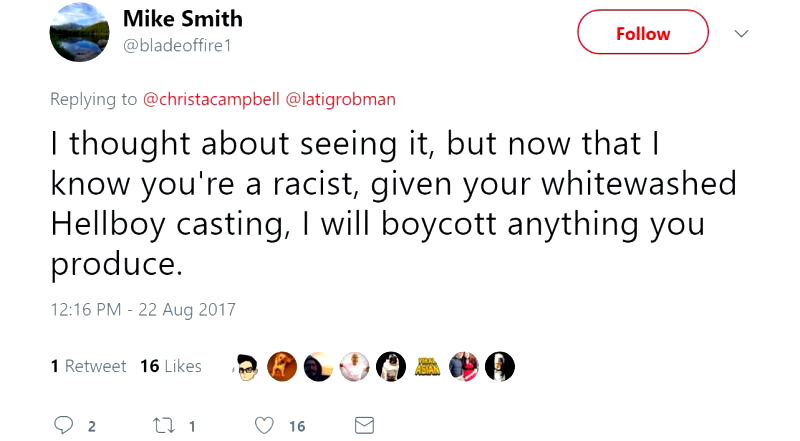
Task: Like the tweet with the heart icon
Action: [264, 425]
